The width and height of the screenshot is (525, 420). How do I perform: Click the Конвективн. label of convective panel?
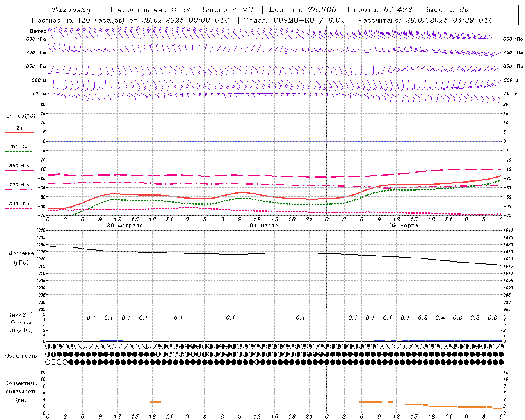tap(21, 384)
